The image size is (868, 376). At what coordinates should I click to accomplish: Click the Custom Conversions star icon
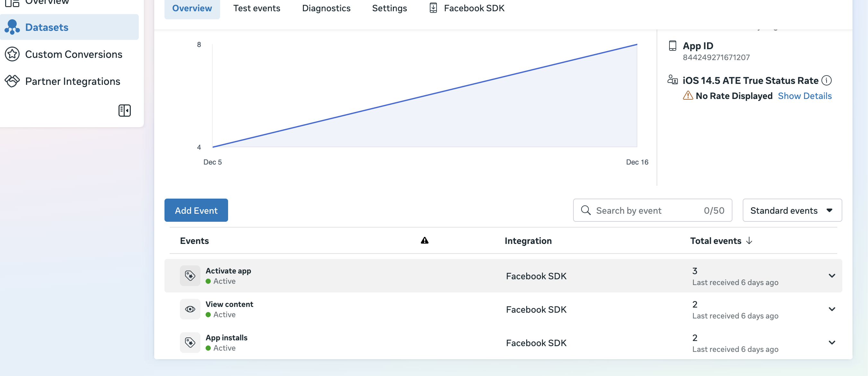click(12, 54)
